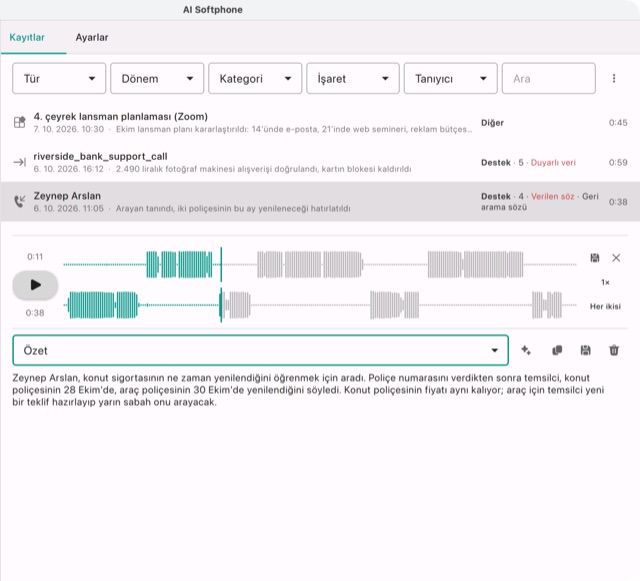Copy the summary with the copy icon
The image size is (640, 581).
pyautogui.click(x=557, y=350)
